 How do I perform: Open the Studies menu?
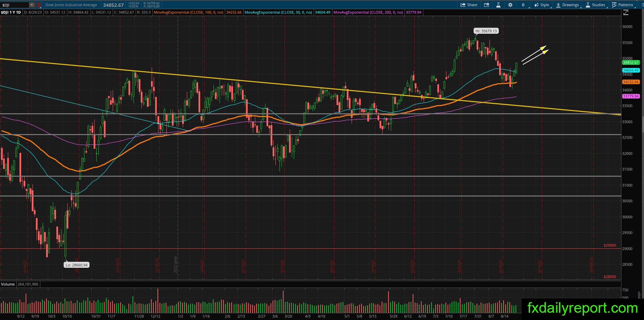pyautogui.click(x=595, y=5)
